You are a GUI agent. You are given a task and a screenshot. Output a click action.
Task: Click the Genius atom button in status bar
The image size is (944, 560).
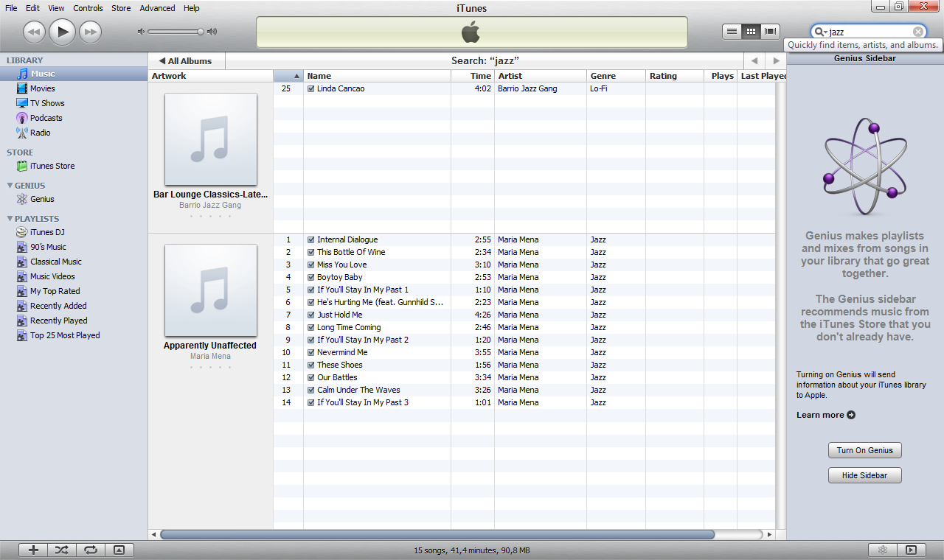[882, 550]
